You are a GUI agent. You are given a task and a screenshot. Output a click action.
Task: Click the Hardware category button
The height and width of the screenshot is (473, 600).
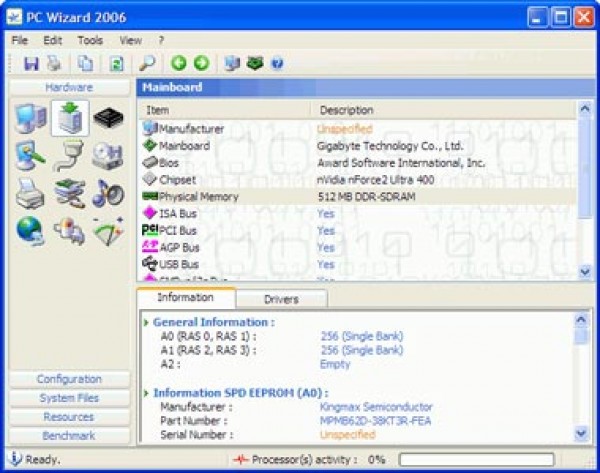point(69,87)
